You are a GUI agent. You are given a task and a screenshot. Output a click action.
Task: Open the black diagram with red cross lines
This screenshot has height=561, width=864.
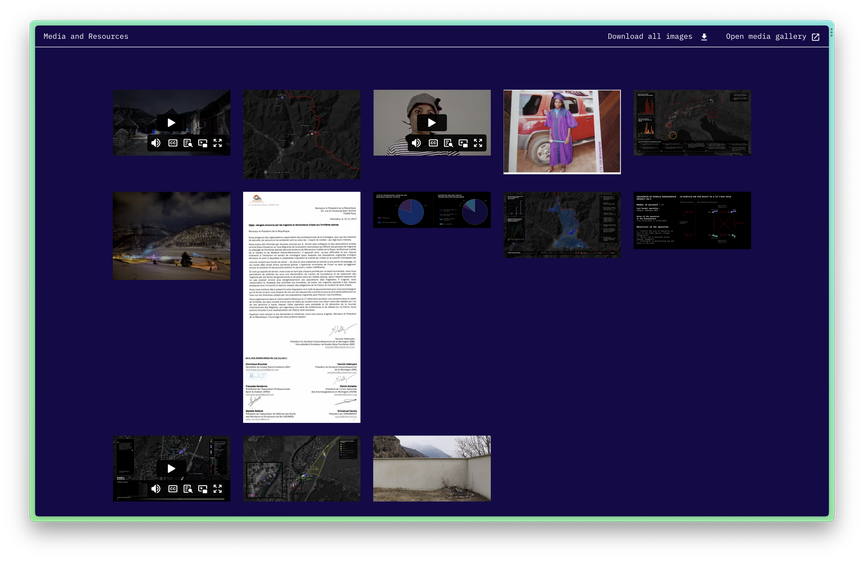click(692, 220)
